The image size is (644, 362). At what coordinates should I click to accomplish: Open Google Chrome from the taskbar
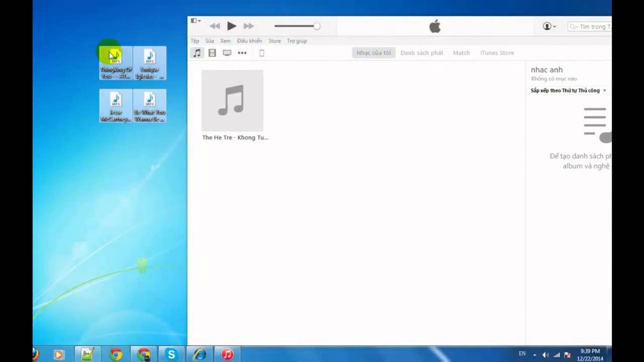pyautogui.click(x=116, y=354)
